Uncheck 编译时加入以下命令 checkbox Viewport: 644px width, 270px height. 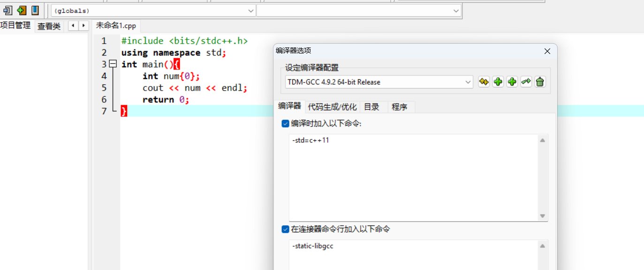(x=285, y=123)
